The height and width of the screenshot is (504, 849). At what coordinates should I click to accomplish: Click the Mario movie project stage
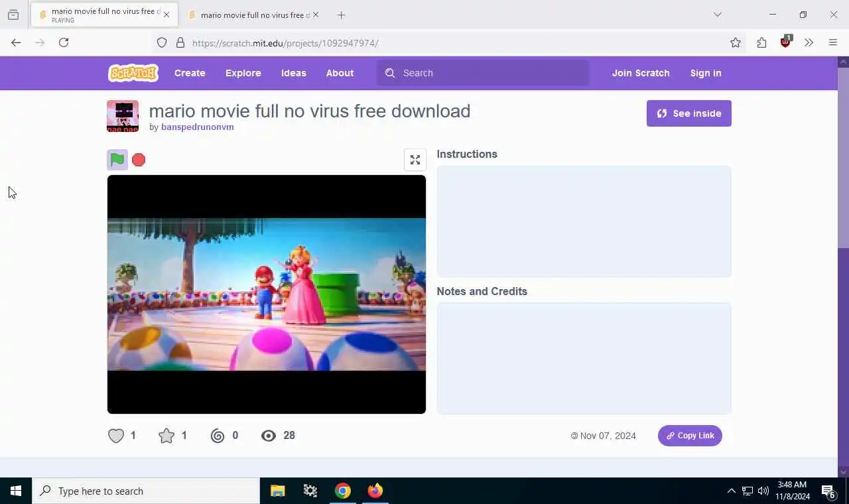pos(267,294)
